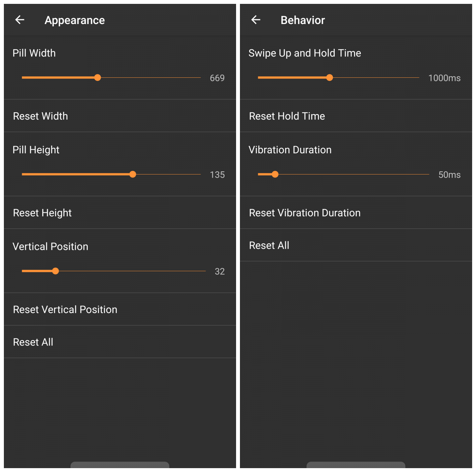
Task: Go back from the Behavior screen
Action: pos(256,20)
